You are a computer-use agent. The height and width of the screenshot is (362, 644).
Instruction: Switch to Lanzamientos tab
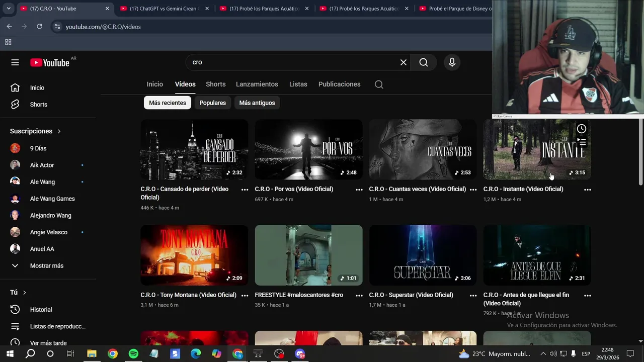coord(257,84)
